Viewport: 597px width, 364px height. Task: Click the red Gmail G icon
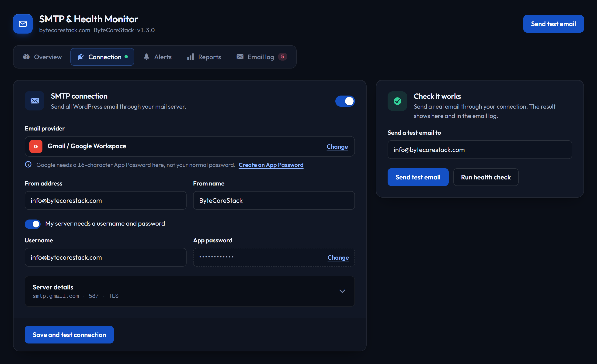[x=36, y=146]
